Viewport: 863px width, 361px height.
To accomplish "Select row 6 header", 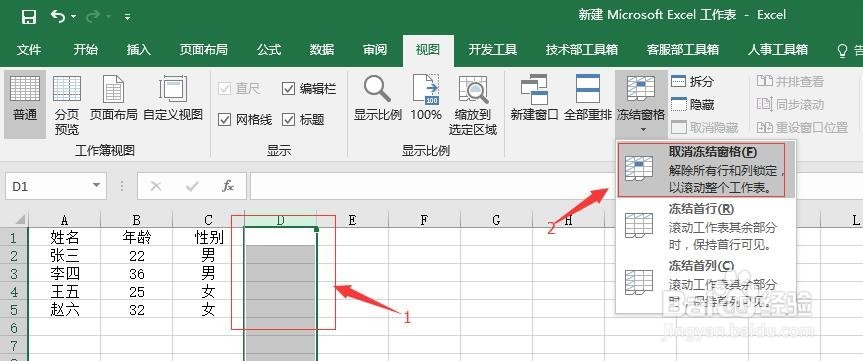I will coord(14,328).
